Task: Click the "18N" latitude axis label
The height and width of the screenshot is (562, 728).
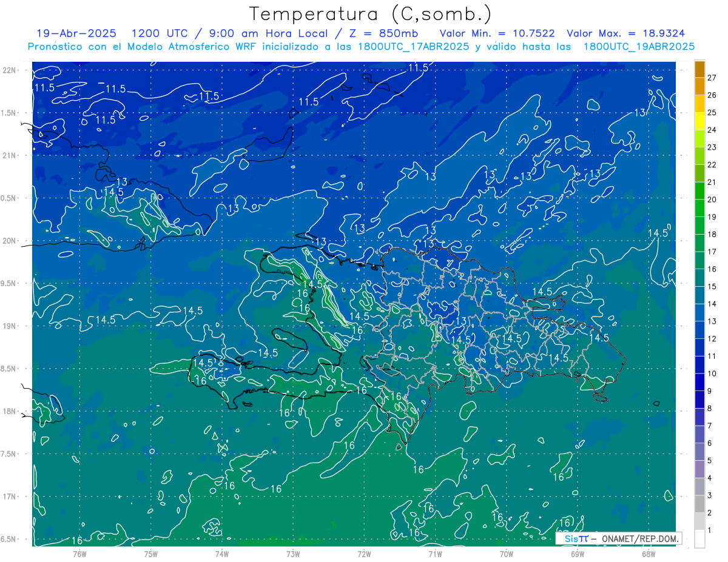Action: (8, 411)
